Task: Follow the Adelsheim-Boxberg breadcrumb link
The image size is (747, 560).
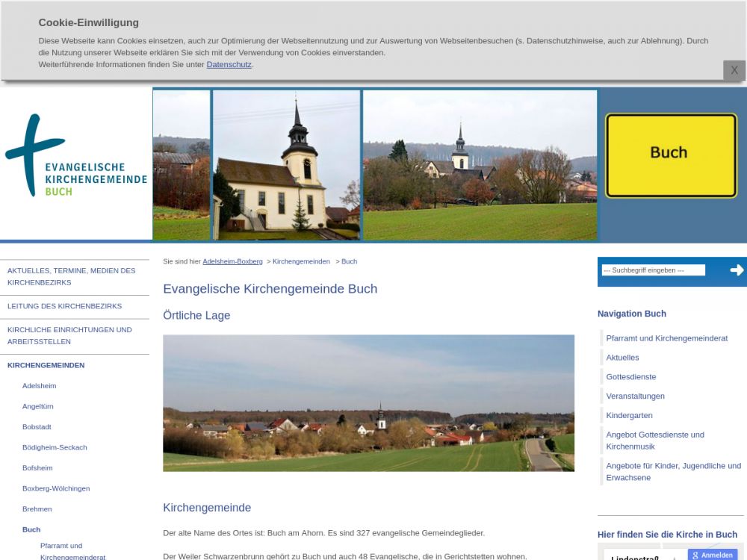Action: tap(232, 262)
